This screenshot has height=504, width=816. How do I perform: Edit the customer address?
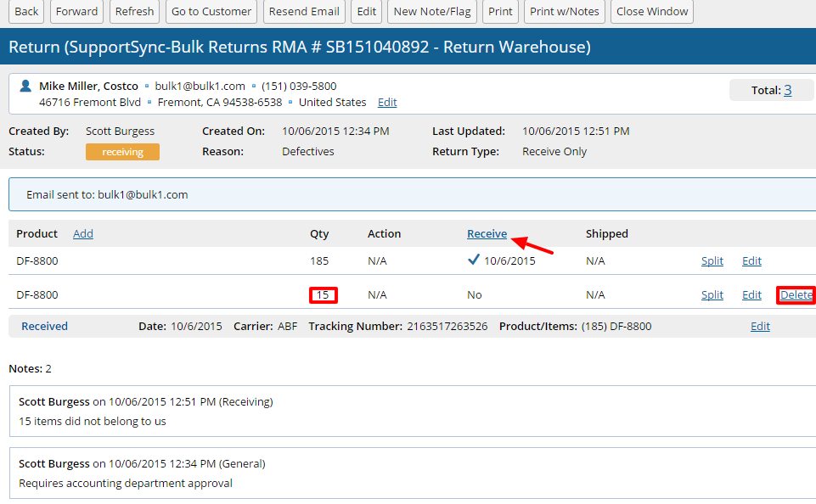coord(387,103)
